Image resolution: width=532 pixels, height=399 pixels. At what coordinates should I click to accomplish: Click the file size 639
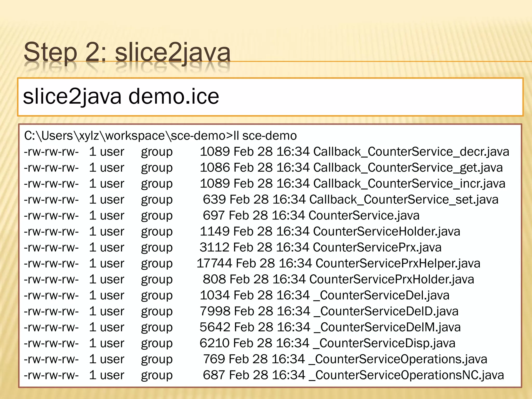point(214,200)
